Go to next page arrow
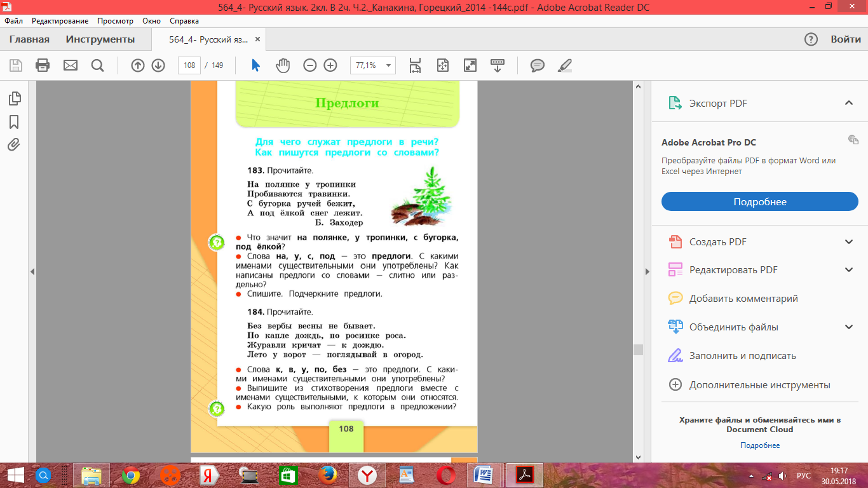 (x=158, y=65)
